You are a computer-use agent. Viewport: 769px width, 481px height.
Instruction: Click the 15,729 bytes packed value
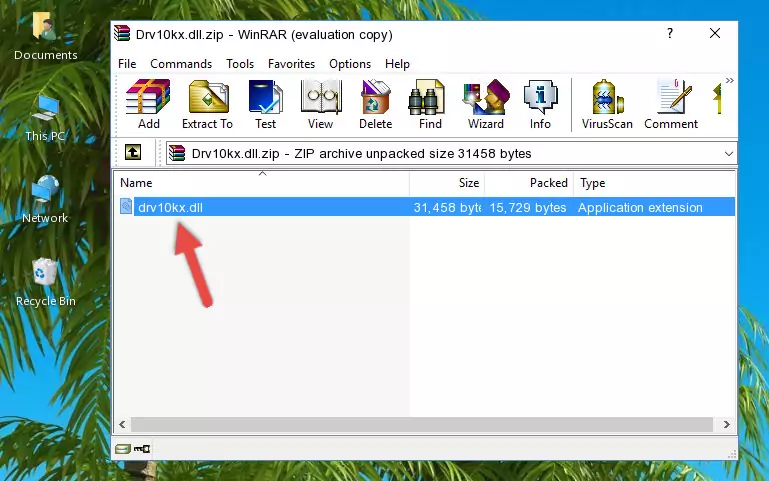tap(528, 207)
